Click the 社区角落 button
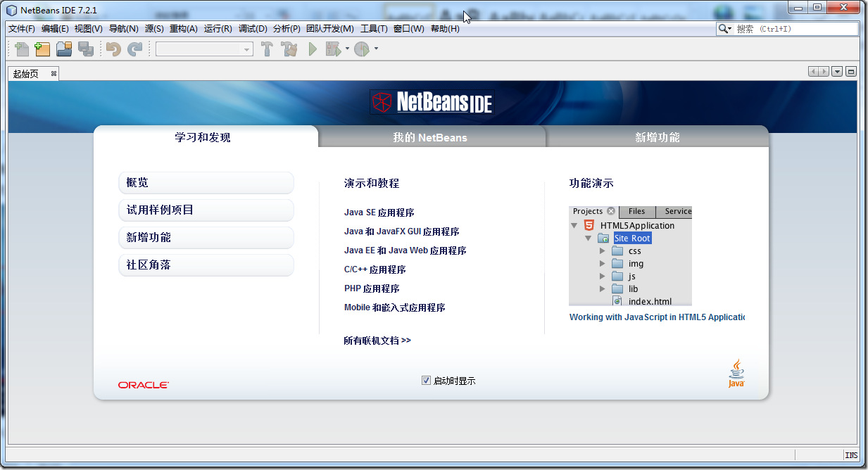 pyautogui.click(x=206, y=265)
